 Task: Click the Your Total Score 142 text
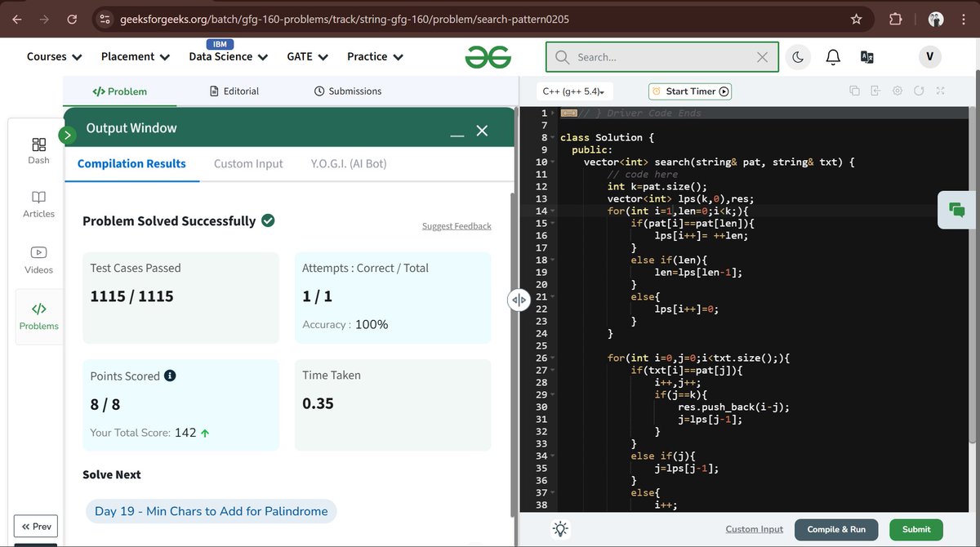point(149,433)
